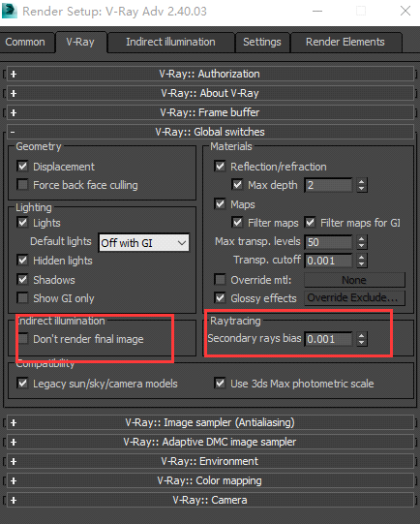Toggle the Max depth checkbox

coord(237,184)
